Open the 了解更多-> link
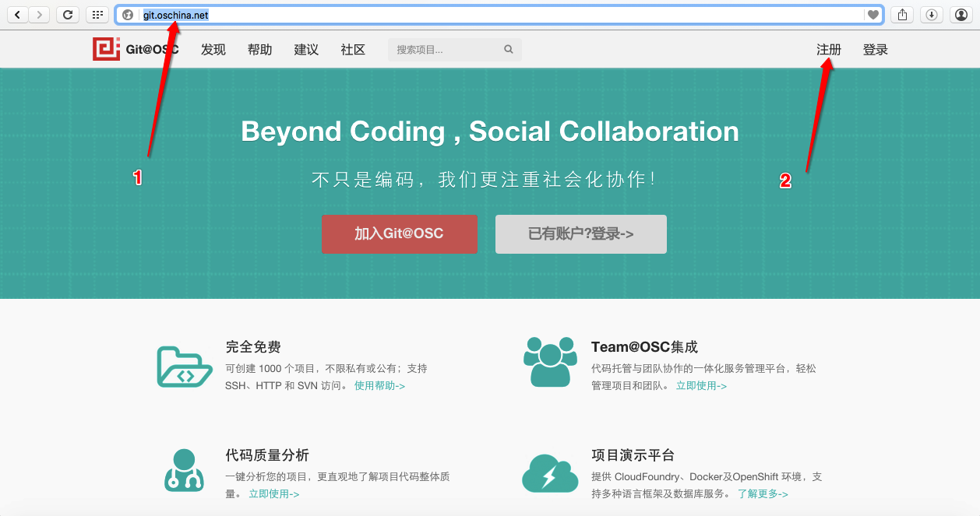 763,494
